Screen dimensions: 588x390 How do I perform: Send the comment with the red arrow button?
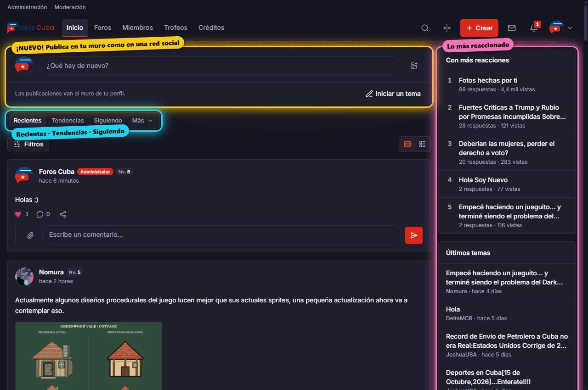coord(414,235)
